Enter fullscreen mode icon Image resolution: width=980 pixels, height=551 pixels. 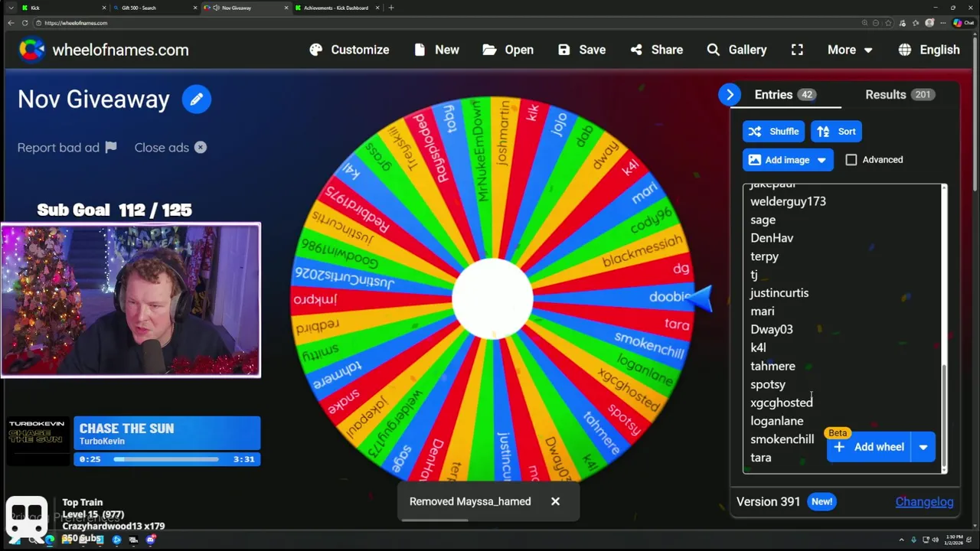(x=797, y=50)
